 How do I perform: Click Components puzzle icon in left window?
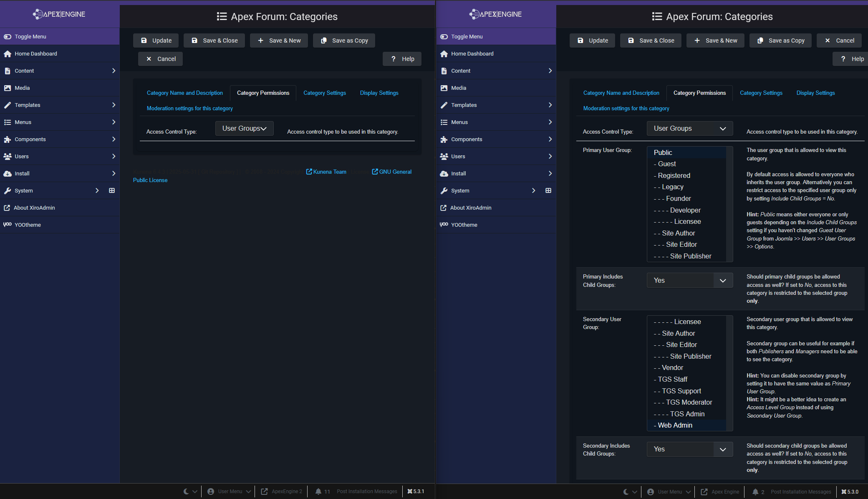point(8,139)
